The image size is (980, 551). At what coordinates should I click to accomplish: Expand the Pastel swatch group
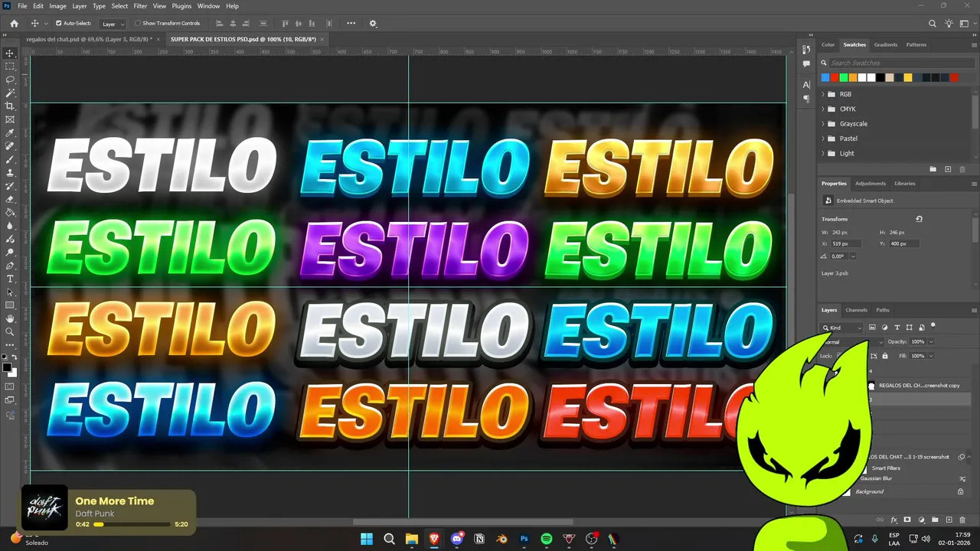point(823,139)
